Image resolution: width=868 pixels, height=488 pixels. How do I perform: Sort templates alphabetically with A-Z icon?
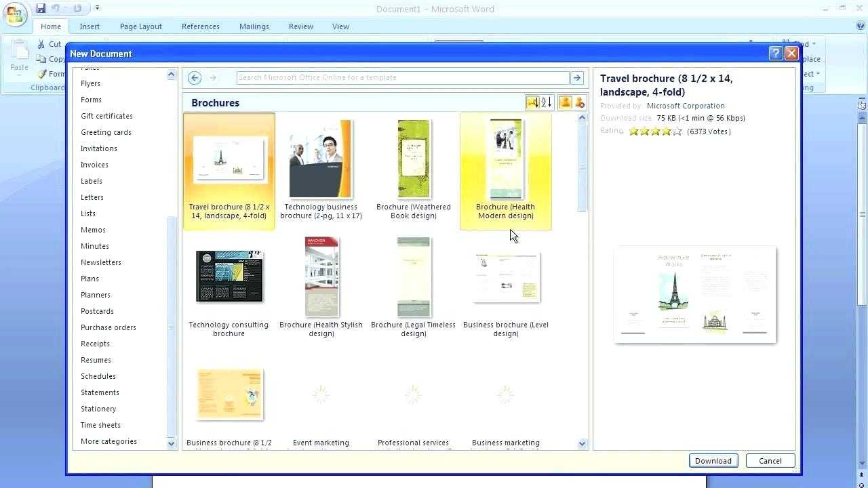547,102
